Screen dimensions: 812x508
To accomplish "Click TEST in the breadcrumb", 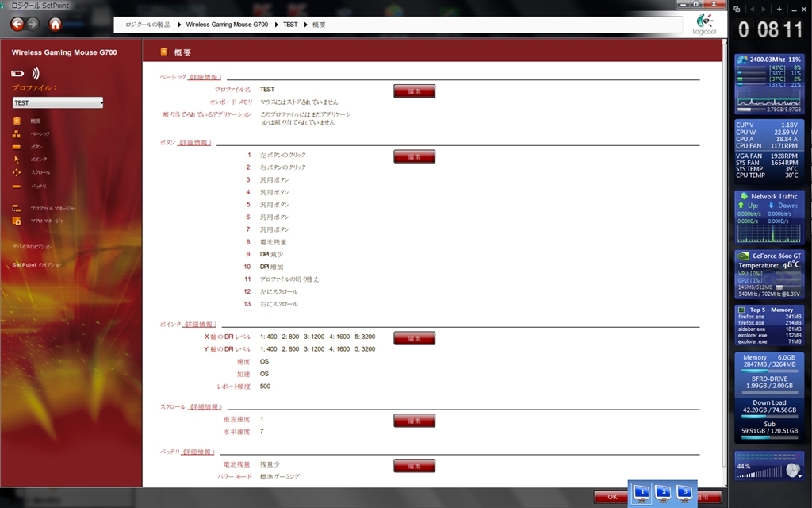I will tap(290, 25).
